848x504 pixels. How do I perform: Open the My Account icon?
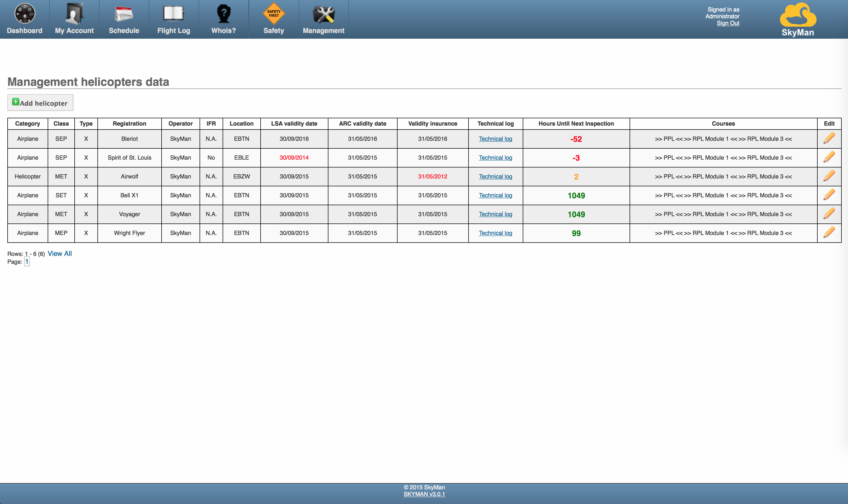[x=74, y=14]
